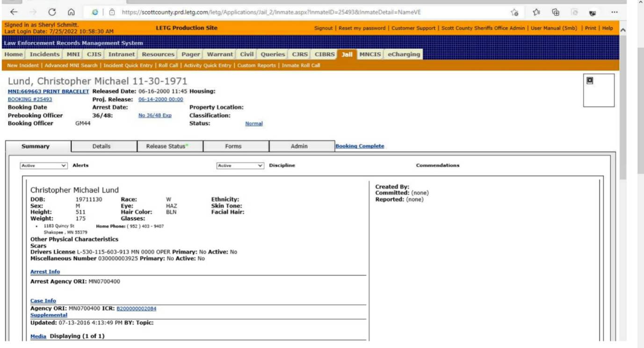This screenshot has height=348, width=644.
Task: Open ICR B200000002084 link
Action: (x=136, y=309)
